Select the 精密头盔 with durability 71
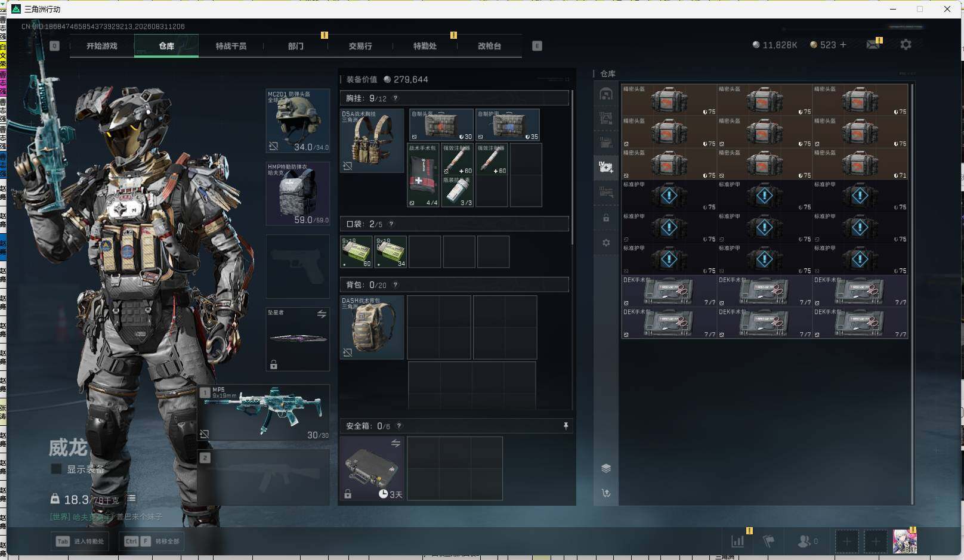 tap(860, 164)
